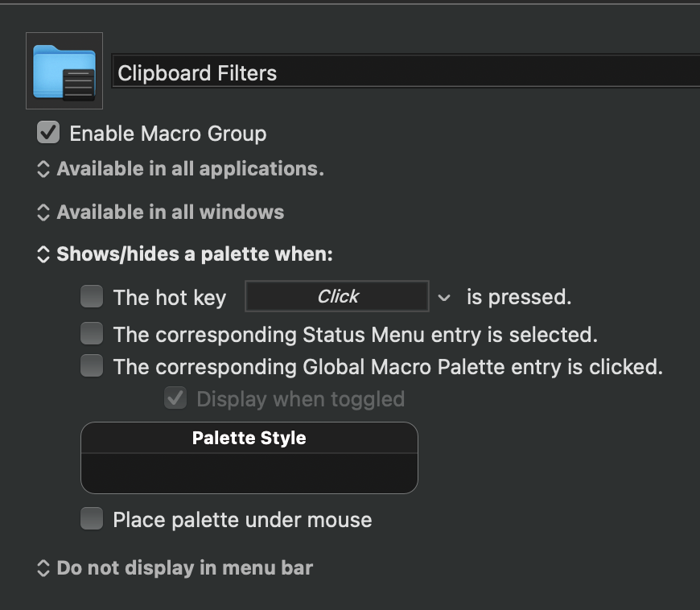Click the empty Palette Style preview area

249,473
